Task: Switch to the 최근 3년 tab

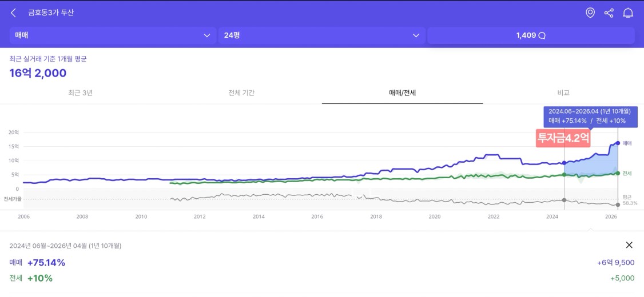Action: click(x=81, y=93)
